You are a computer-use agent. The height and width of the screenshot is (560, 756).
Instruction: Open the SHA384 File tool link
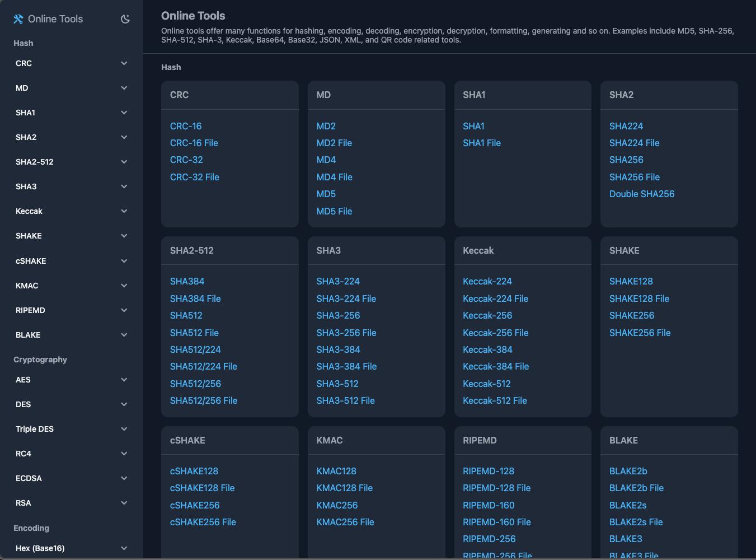point(195,298)
